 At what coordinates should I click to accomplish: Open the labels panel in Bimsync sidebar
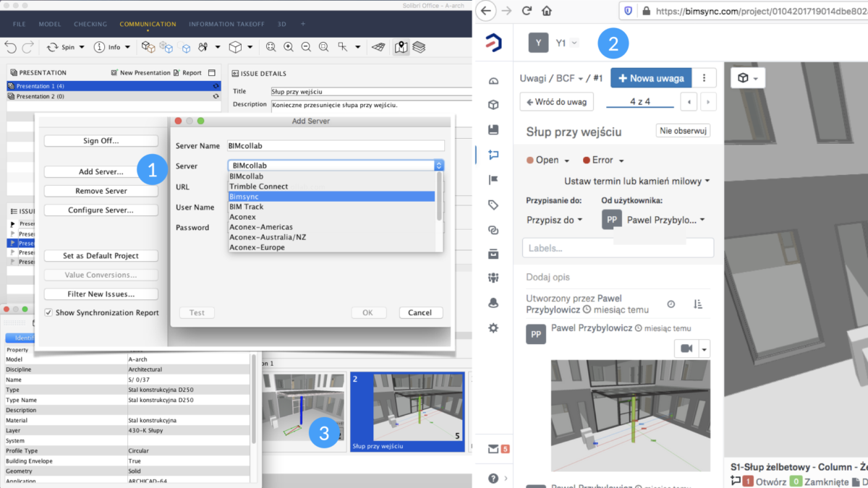tap(495, 205)
